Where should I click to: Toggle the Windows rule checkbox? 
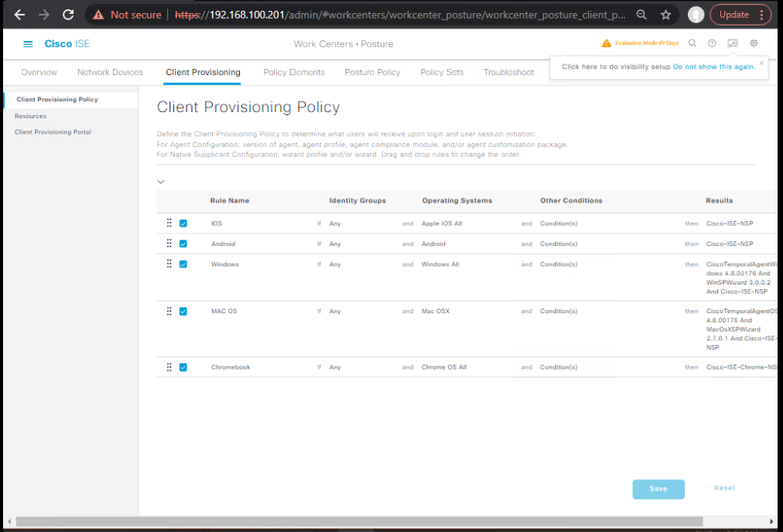coord(183,264)
